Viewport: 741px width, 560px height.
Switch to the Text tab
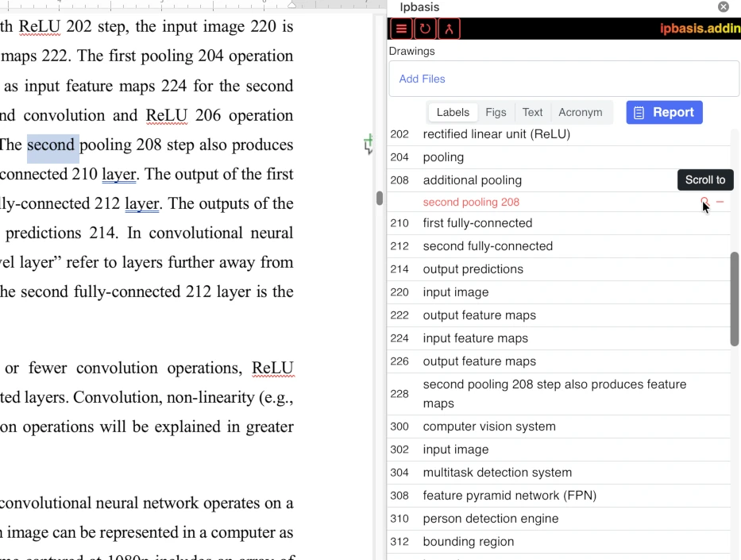(x=532, y=113)
